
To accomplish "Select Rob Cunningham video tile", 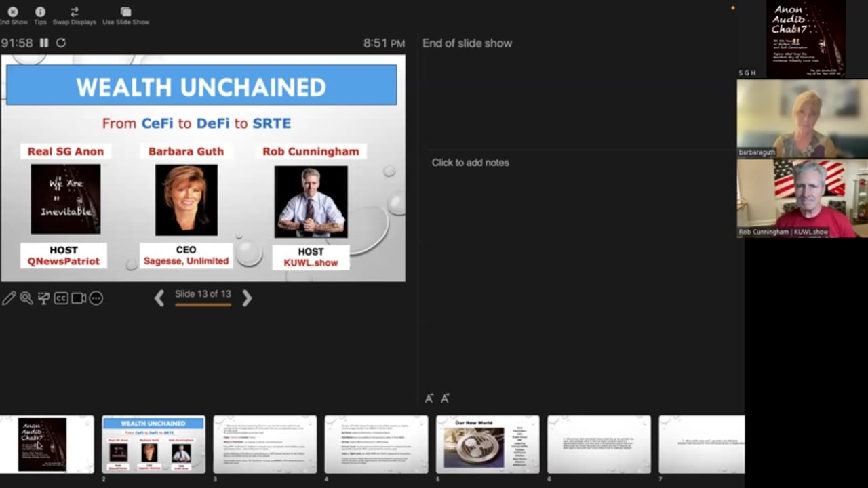I will [802, 198].
